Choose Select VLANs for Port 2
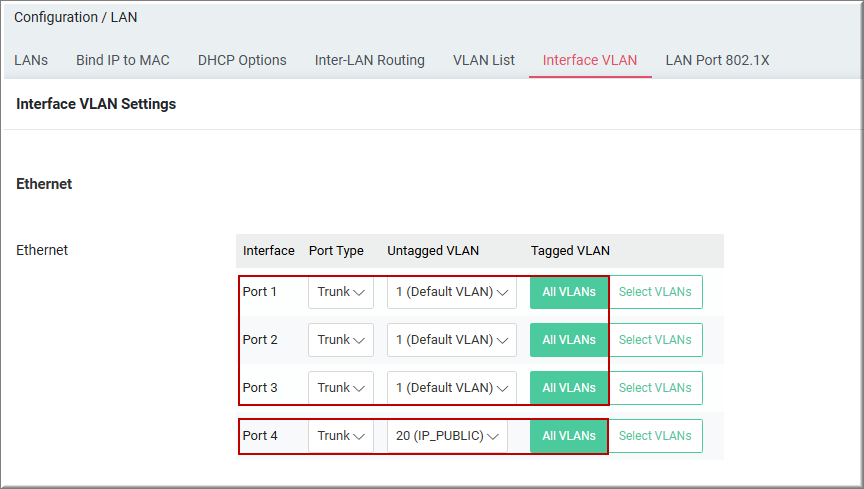The height and width of the screenshot is (489, 864). [655, 340]
